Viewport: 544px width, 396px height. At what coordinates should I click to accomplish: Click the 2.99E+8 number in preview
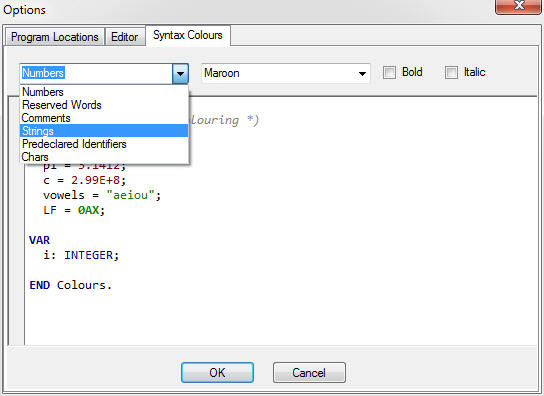tap(95, 180)
